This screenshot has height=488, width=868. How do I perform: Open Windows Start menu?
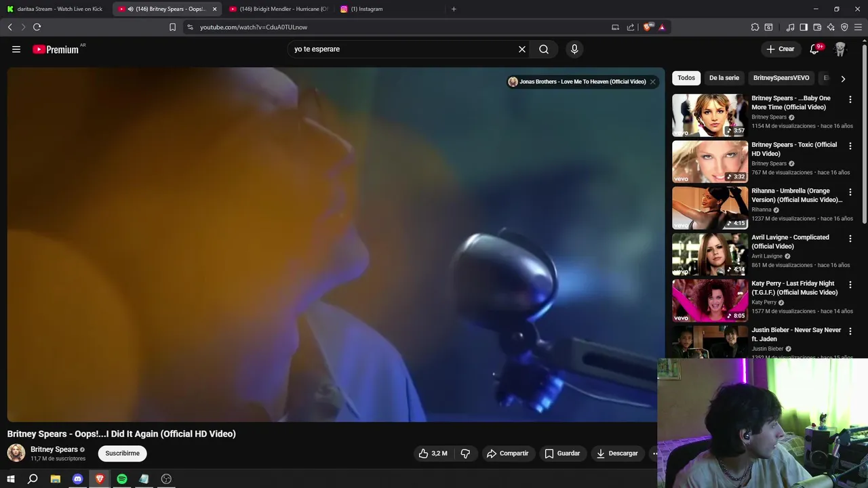(11, 479)
